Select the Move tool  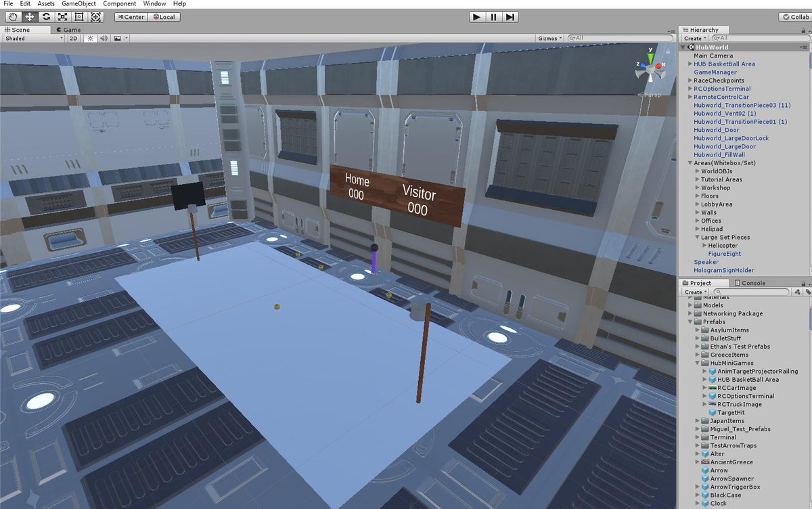29,17
